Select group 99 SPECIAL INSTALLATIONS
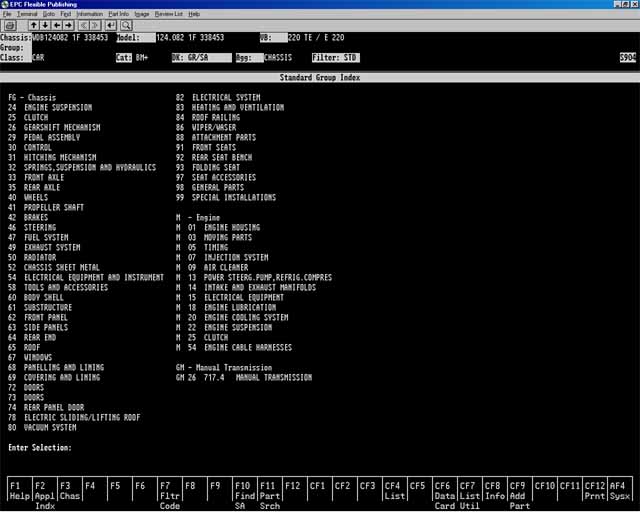Viewport: 640px width, 512px height. coord(226,198)
